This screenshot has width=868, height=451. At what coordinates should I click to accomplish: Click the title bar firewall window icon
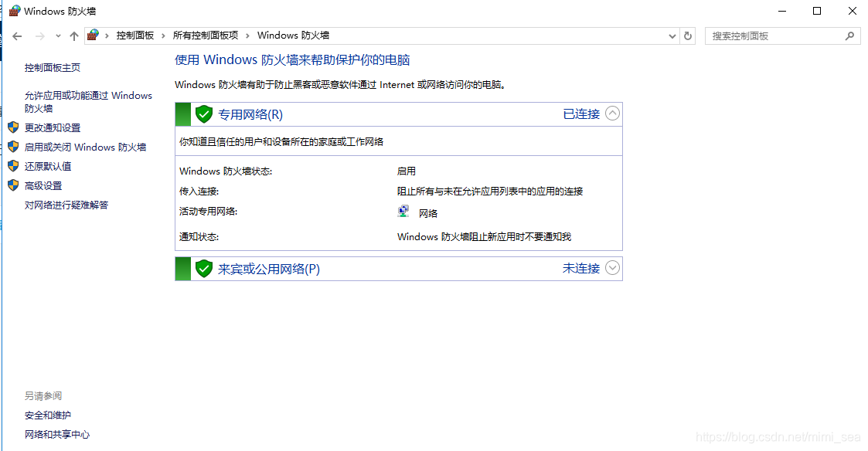[15, 11]
